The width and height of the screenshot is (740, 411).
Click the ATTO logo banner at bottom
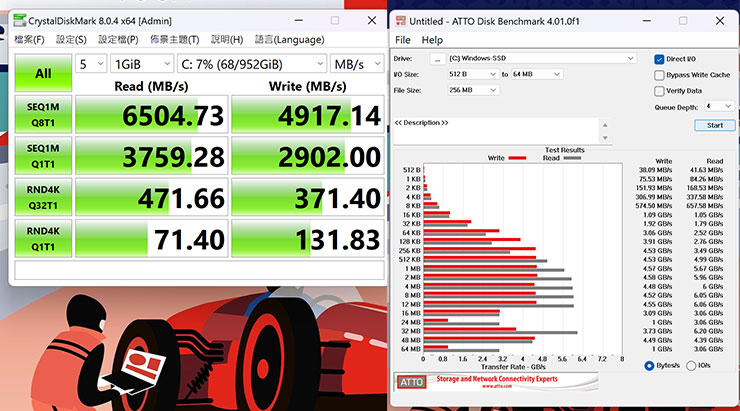(496, 381)
